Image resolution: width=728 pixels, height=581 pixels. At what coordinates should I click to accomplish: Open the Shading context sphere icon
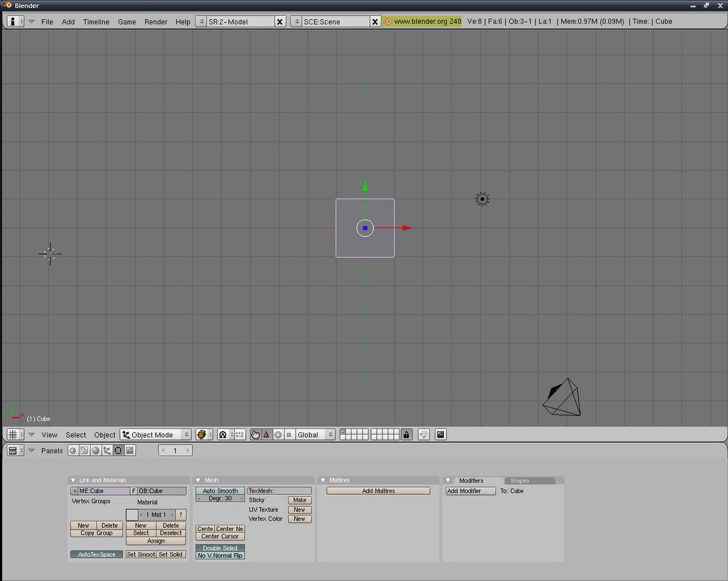[x=95, y=450]
